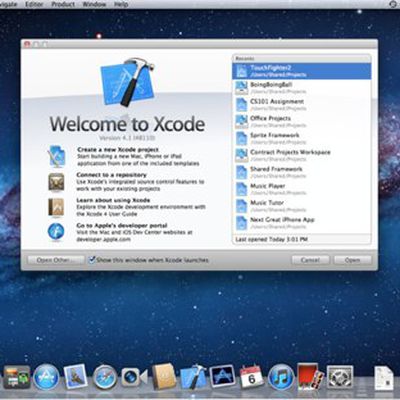Click the Connect to a repository icon
The height and width of the screenshot is (400, 400).
(x=56, y=182)
